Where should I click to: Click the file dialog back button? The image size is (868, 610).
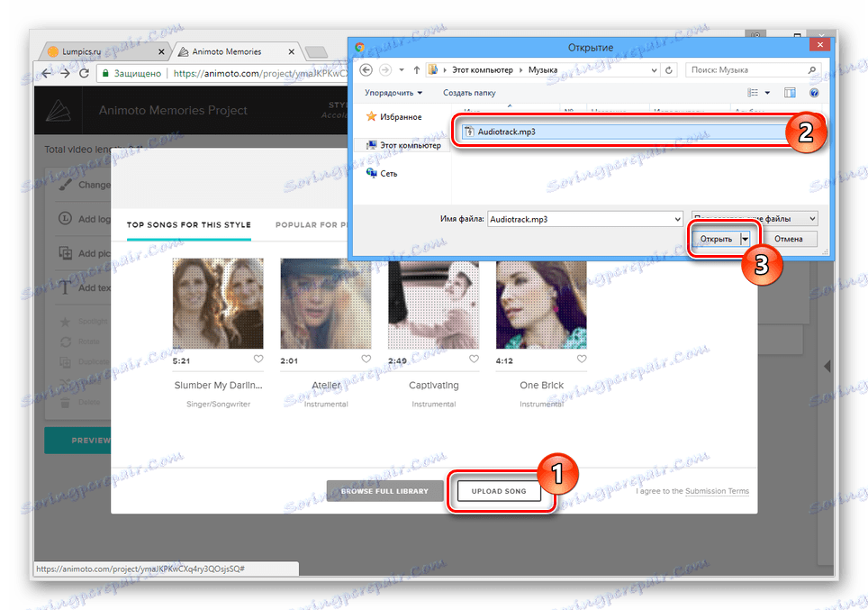tap(366, 69)
